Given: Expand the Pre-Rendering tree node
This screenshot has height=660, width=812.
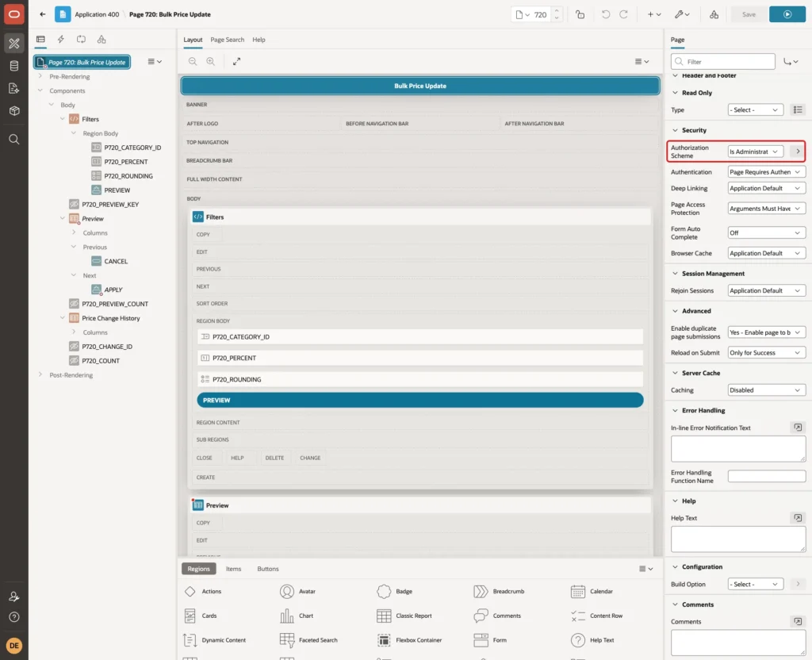Looking at the screenshot, I should pyautogui.click(x=40, y=76).
